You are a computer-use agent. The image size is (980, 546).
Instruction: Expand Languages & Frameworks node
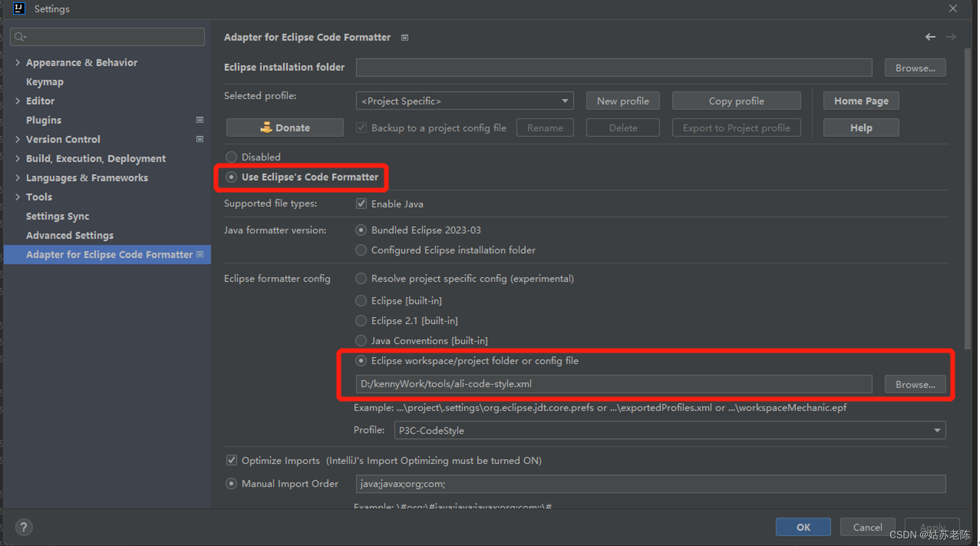tap(18, 178)
